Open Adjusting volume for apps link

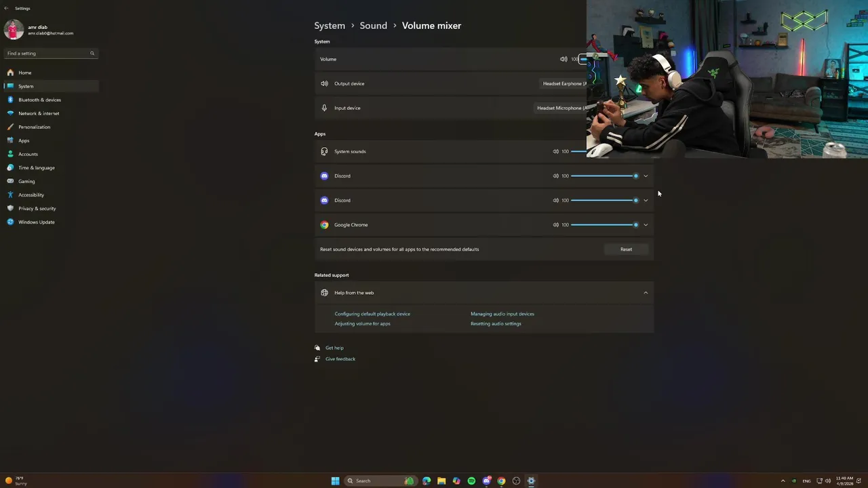[362, 323]
